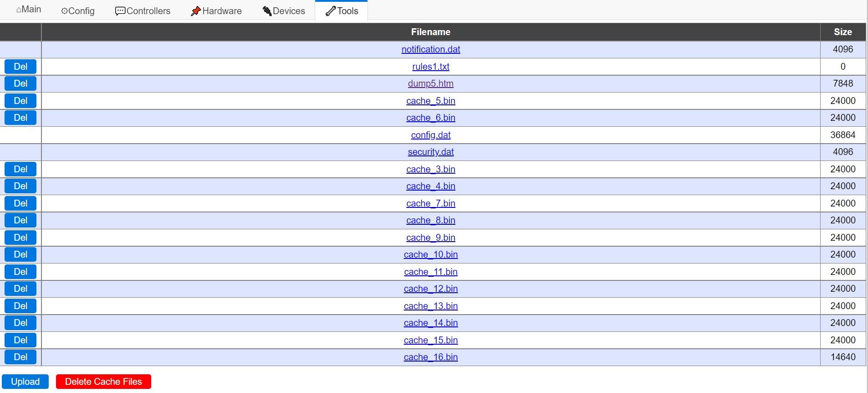
Task: Download cache_6.bin file
Action: click(431, 118)
